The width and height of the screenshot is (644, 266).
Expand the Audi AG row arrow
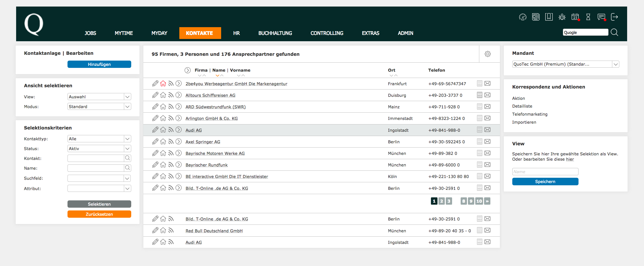click(x=179, y=130)
